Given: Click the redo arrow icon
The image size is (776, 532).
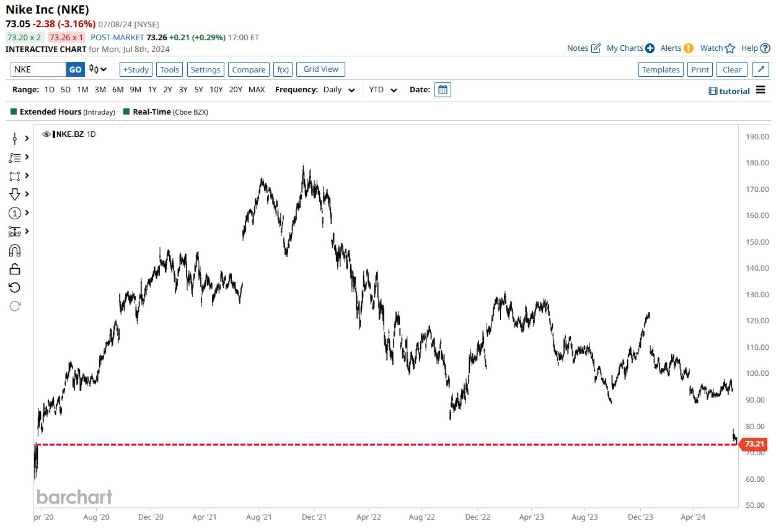Looking at the screenshot, I should pos(15,306).
